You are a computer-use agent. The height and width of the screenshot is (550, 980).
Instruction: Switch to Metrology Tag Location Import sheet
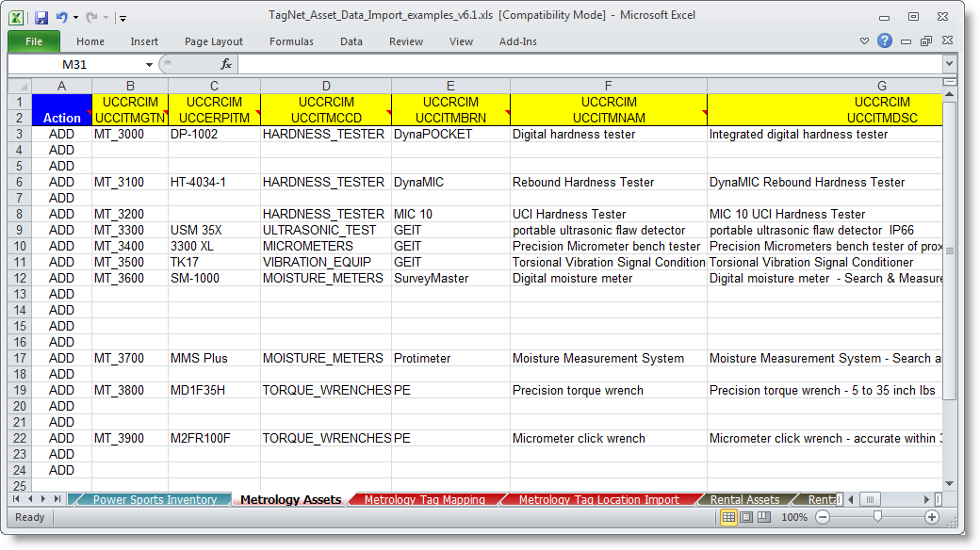[598, 499]
